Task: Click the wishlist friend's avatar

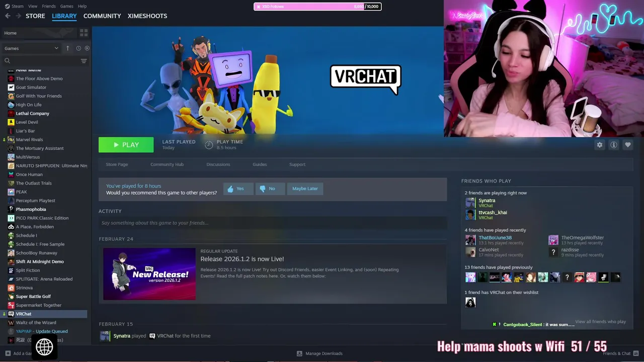Action: [470, 302]
